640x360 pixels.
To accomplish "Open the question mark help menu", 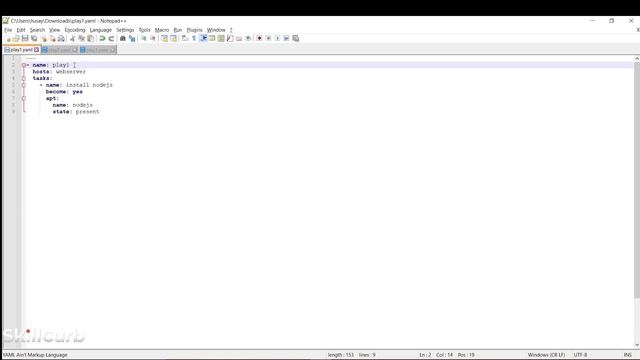I will (231, 30).
